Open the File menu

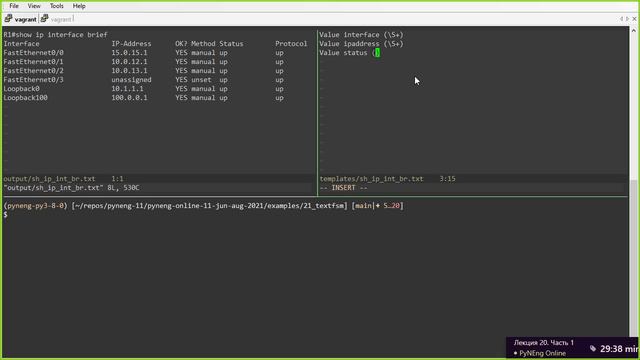point(14,6)
